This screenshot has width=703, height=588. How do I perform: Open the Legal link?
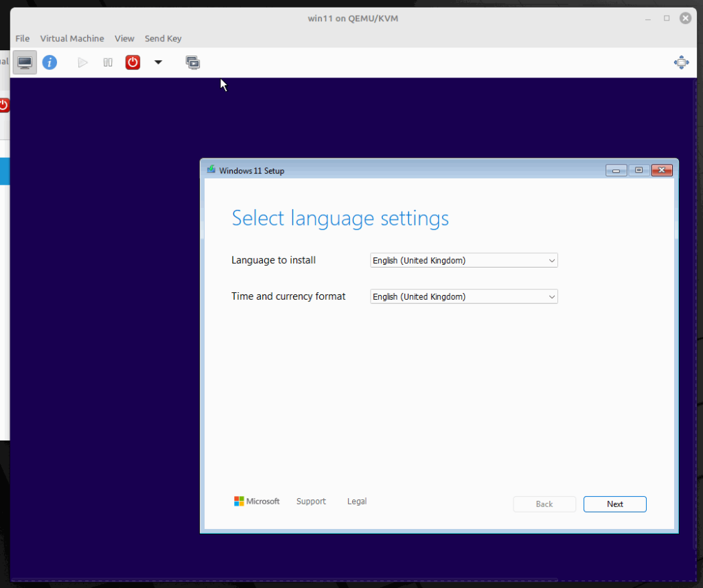tap(356, 501)
